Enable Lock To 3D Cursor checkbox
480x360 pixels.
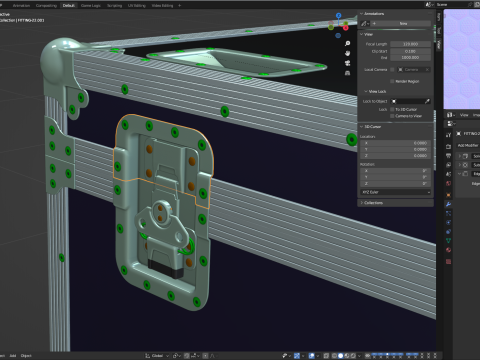pyautogui.click(x=392, y=109)
